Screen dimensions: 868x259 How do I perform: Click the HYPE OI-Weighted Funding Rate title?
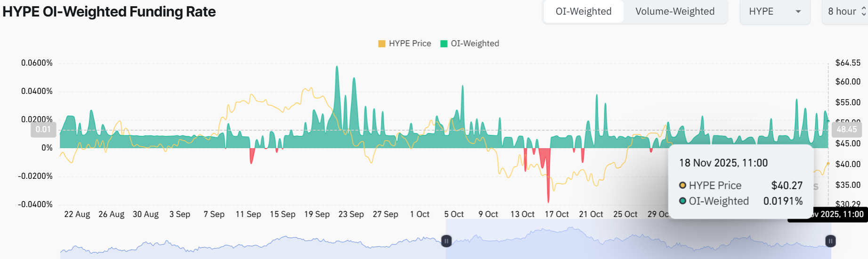click(109, 11)
